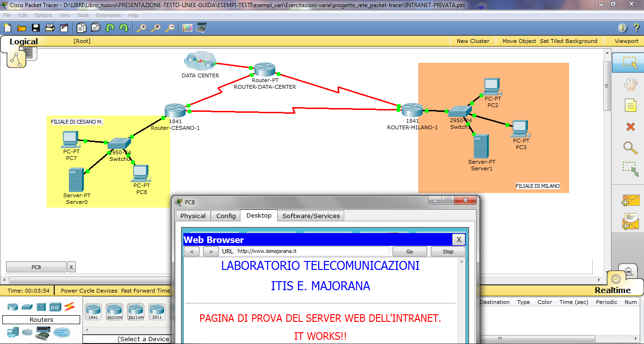Screen dimensions: 644x344
Task: Switch to Realtime mode tab
Action: pos(612,290)
